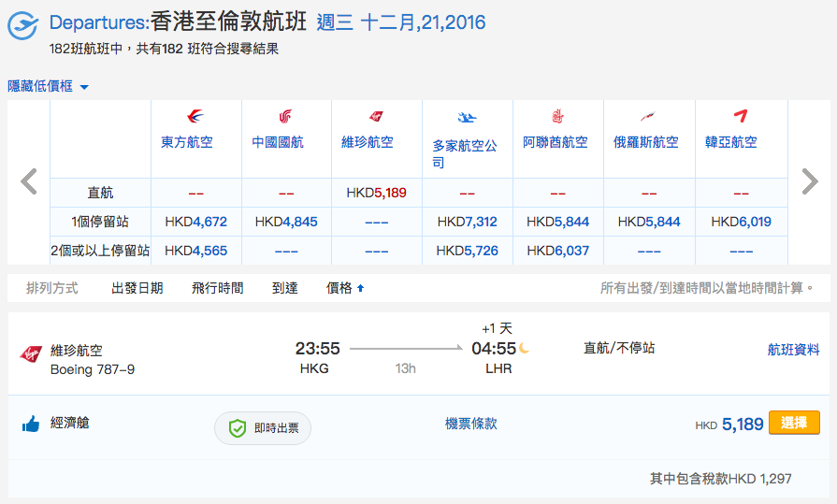Screen dimensions: 837x504
Task: Open the 航班資料 flight details link
Action: (x=793, y=350)
